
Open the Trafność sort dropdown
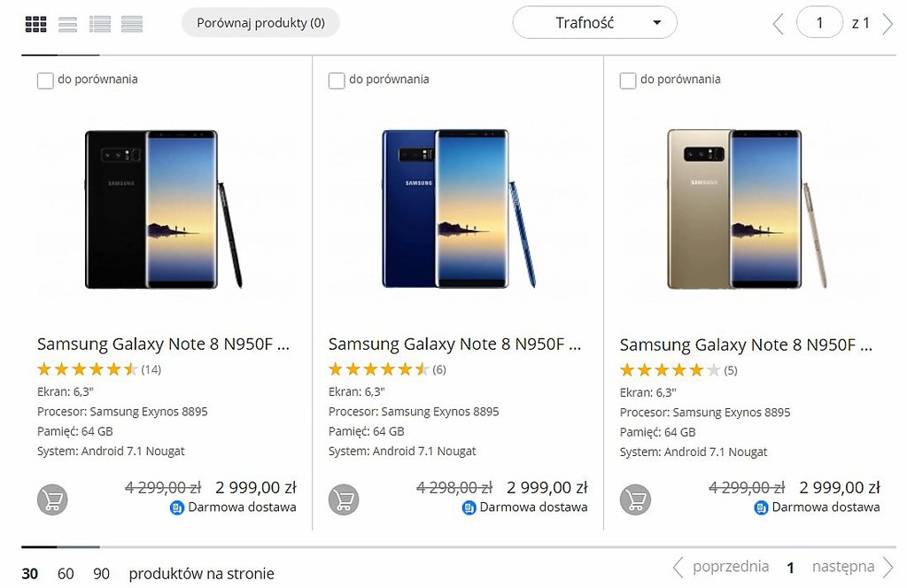tap(594, 23)
